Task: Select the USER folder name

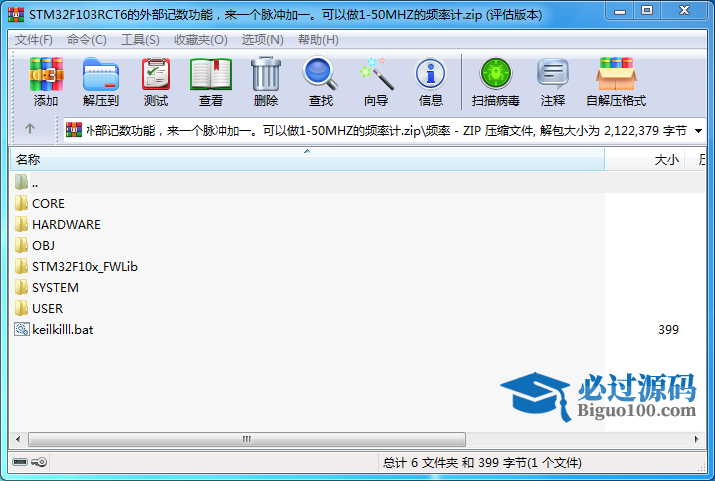Action: pyautogui.click(x=47, y=309)
